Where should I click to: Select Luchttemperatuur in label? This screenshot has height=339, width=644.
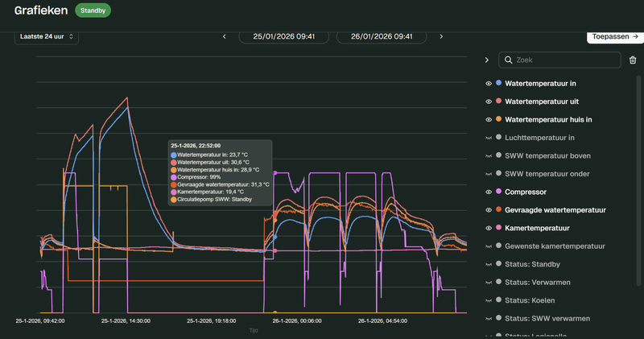click(x=539, y=138)
